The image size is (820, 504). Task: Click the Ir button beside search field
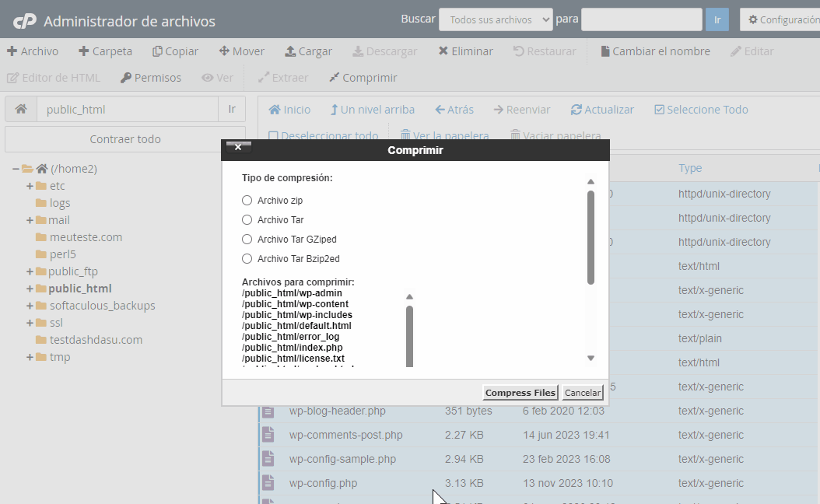717,20
